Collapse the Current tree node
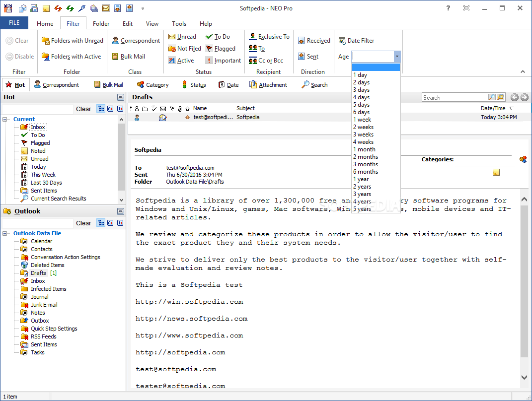Image resolution: width=532 pixels, height=401 pixels. coord(5,119)
